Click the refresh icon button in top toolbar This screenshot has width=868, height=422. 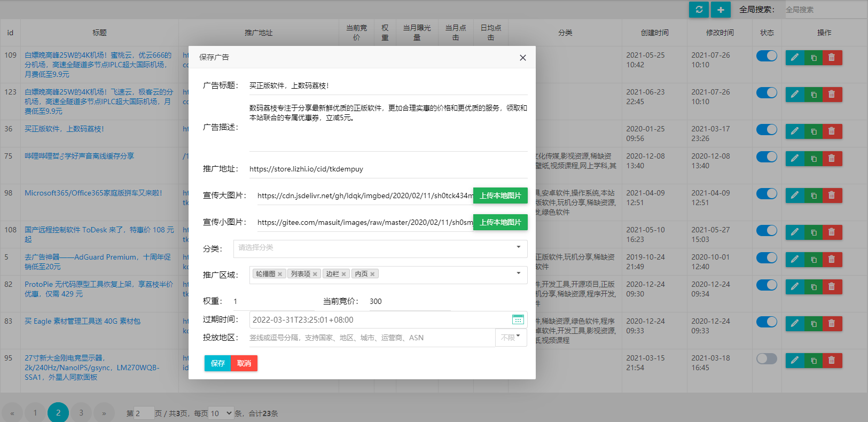click(699, 10)
